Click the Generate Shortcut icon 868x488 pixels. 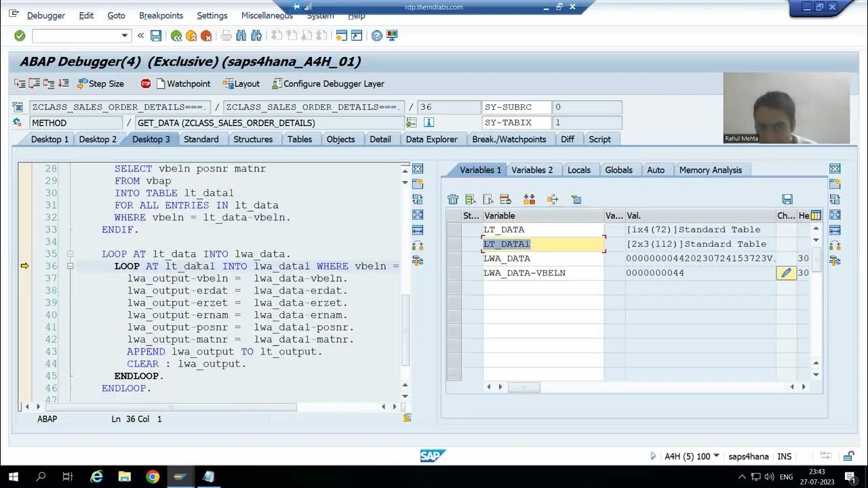click(x=357, y=35)
